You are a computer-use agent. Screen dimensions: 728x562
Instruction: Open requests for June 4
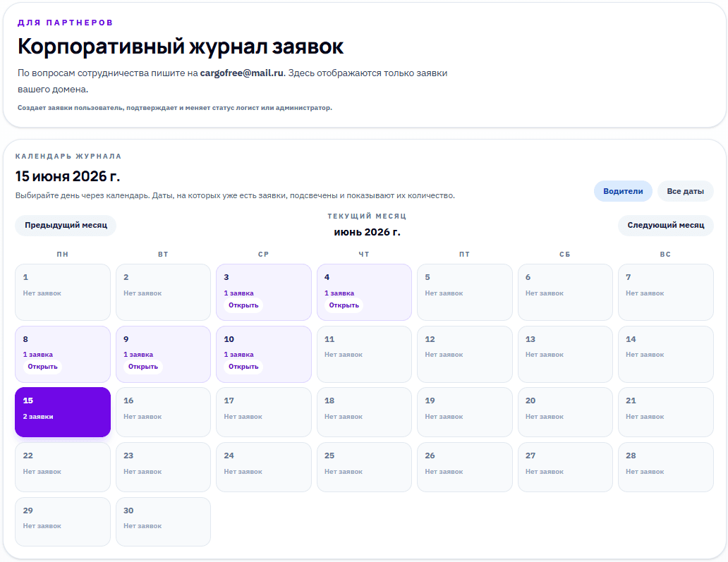point(344,305)
